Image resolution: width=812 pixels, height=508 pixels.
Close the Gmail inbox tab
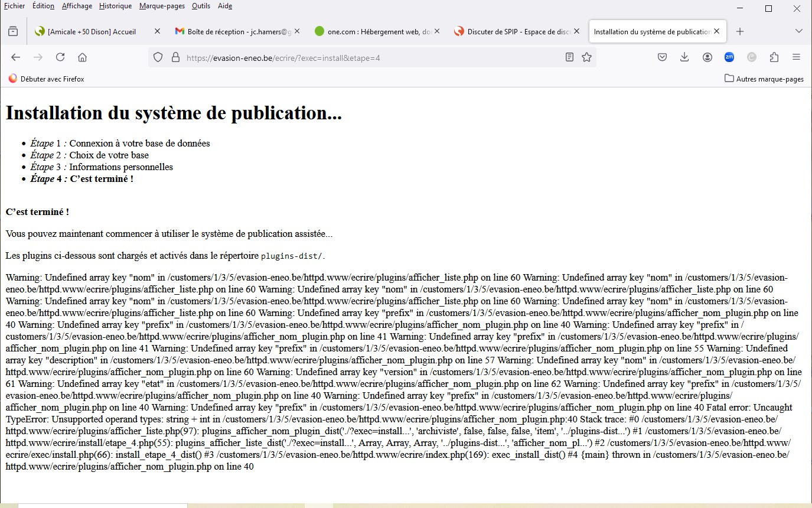click(297, 31)
